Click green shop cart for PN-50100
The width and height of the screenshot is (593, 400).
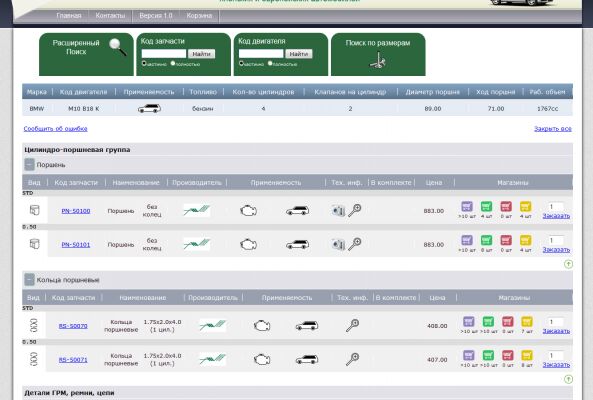486,207
